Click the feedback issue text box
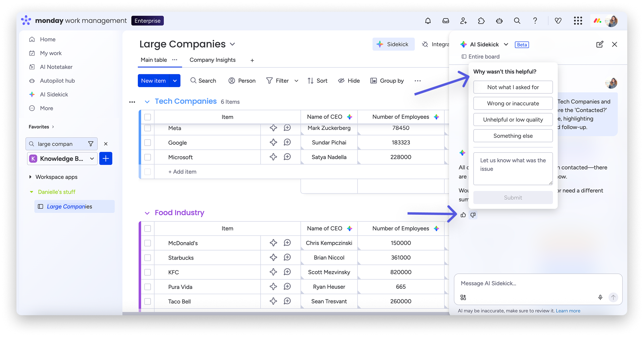This screenshot has width=644, height=337. tap(513, 168)
